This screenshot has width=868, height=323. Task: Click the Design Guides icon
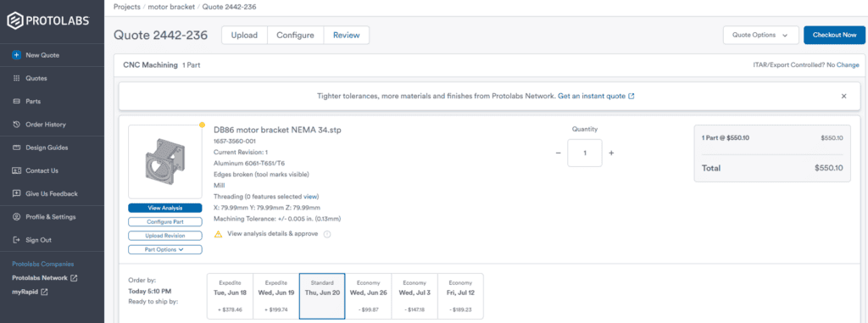pyautogui.click(x=16, y=148)
